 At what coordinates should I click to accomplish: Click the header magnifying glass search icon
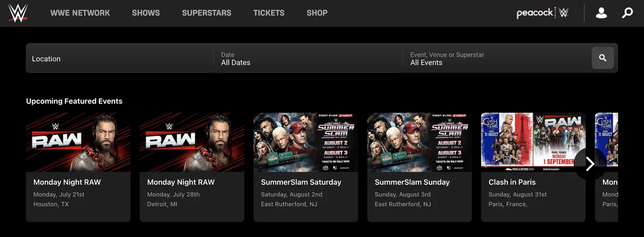pyautogui.click(x=627, y=13)
